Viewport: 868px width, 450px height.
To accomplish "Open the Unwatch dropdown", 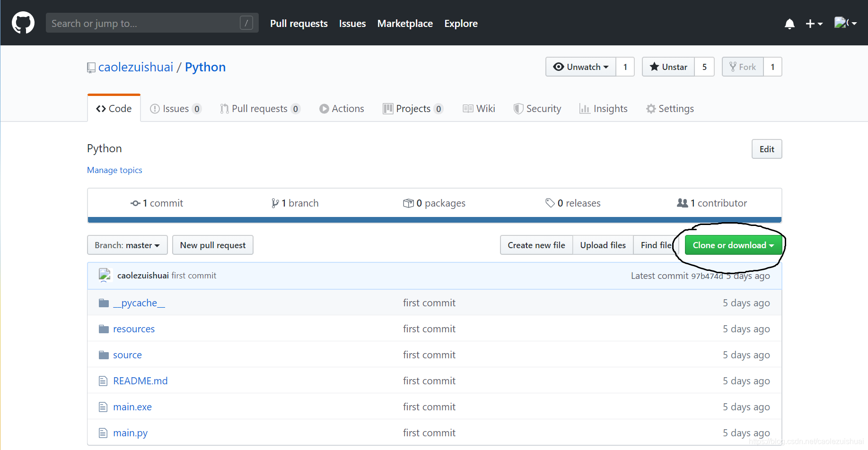I will click(581, 67).
